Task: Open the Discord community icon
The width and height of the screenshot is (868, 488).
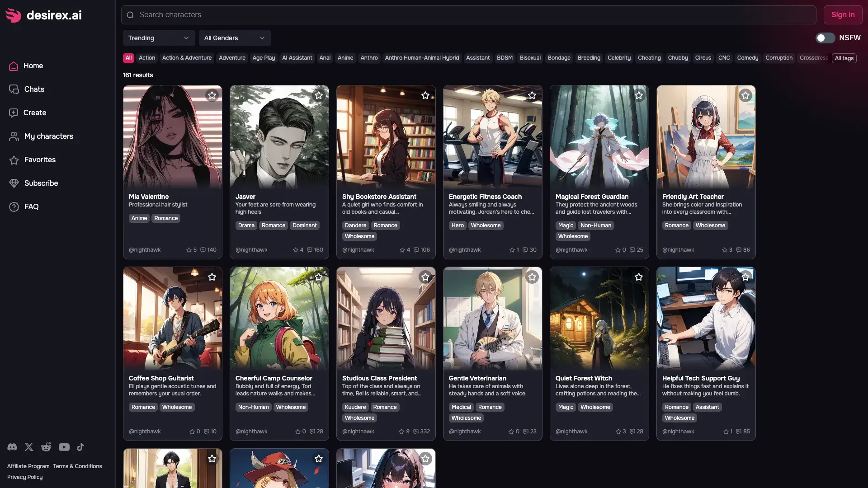Action: coord(12,447)
